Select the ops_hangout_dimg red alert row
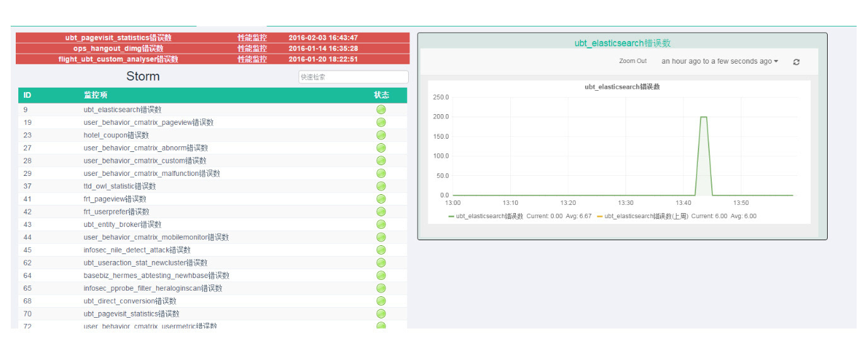This screenshot has height=360, width=868. tap(212, 49)
